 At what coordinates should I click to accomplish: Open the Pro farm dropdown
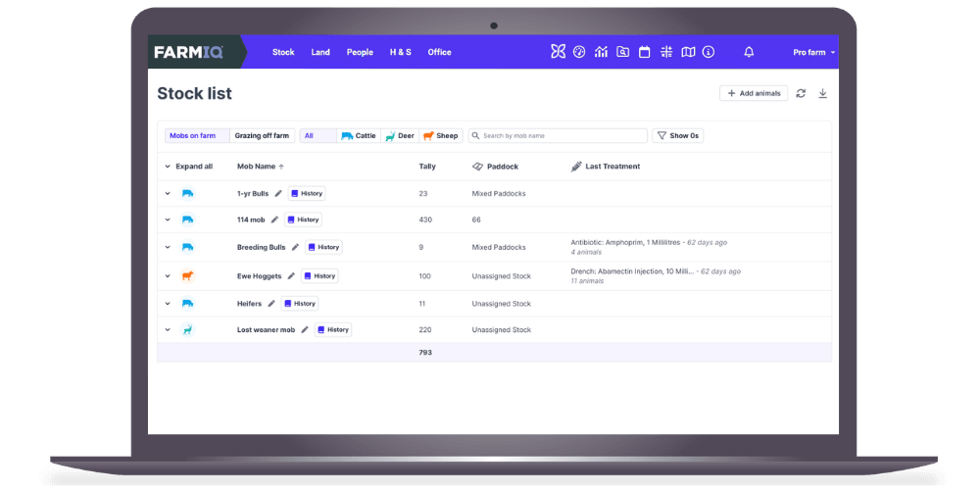point(813,52)
